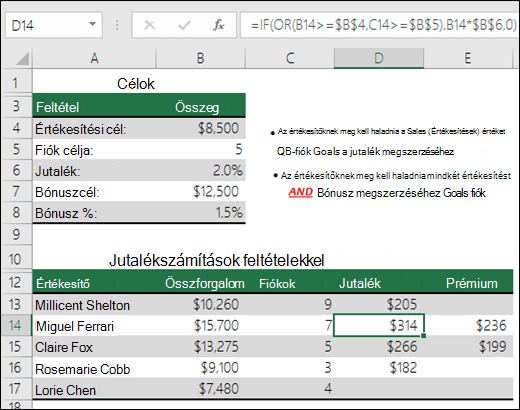Click the 'Jutalékszámítások feltételekkel' title
520x410 pixels.
click(217, 260)
